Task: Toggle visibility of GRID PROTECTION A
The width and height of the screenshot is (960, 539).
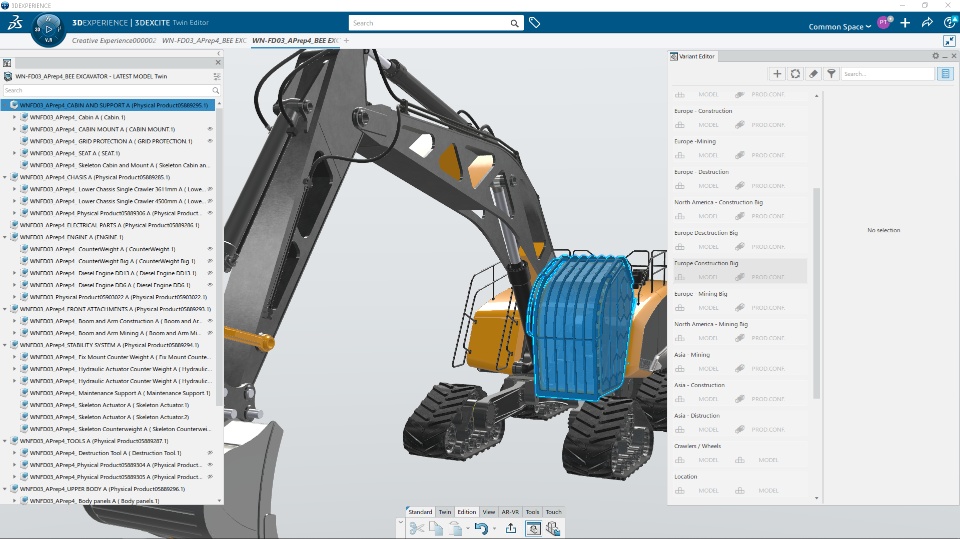Action: coord(210,141)
